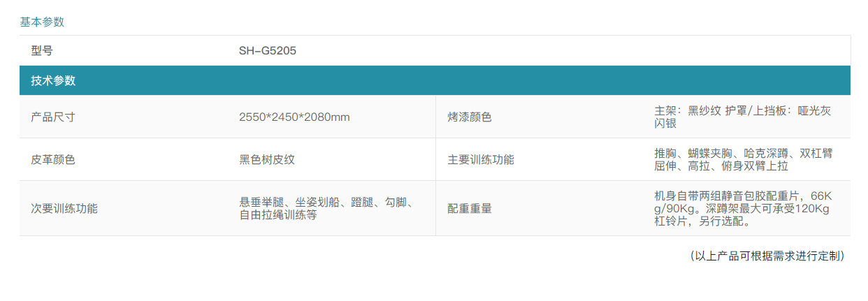Click the 配重重量 label
This screenshot has height=301, width=868.
click(470, 208)
